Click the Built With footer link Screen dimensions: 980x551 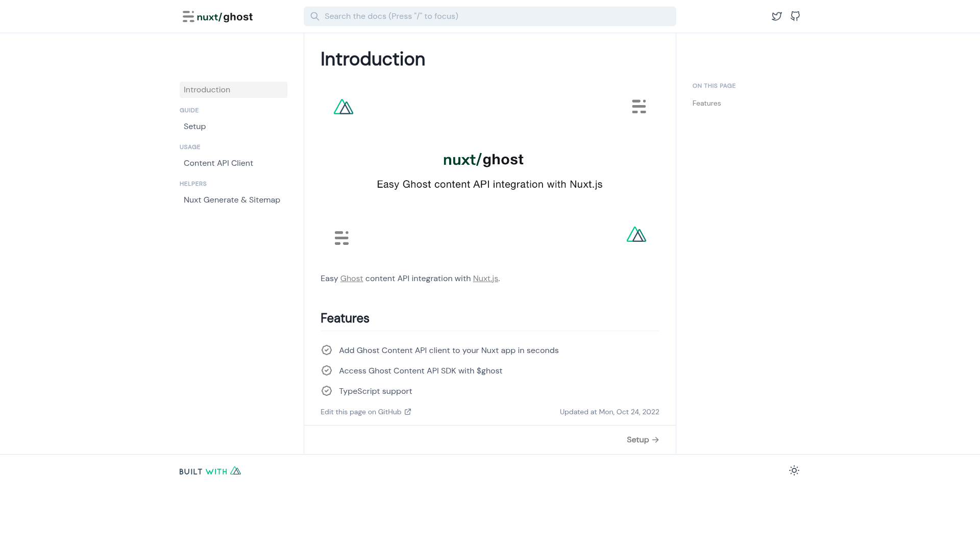pyautogui.click(x=210, y=471)
